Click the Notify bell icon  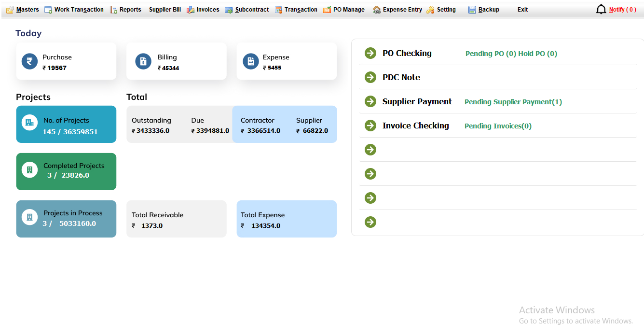[x=601, y=10]
